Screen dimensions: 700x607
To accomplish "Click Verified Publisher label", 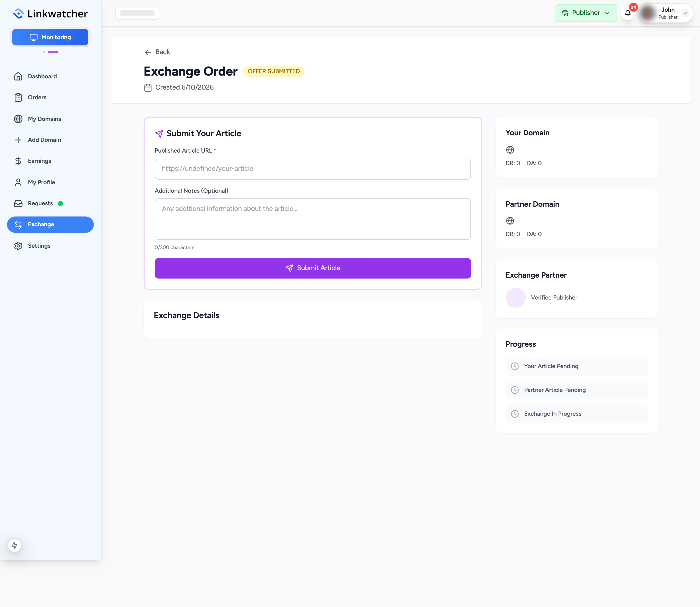I will (554, 297).
